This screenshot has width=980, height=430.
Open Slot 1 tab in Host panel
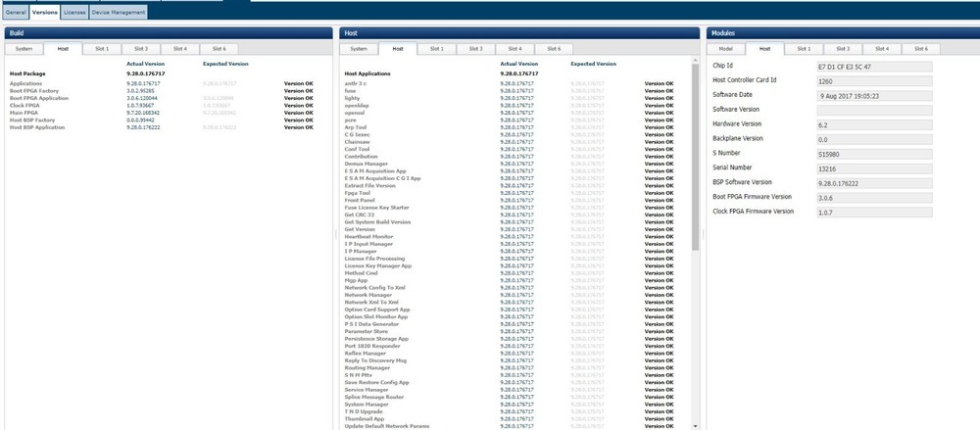[437, 49]
